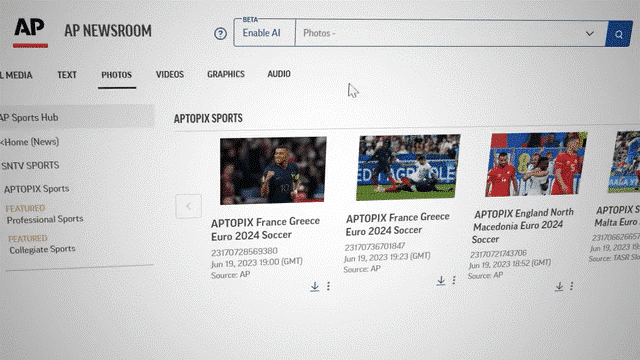The width and height of the screenshot is (640, 360).
Task: Select the Photos tab
Action: (x=116, y=75)
